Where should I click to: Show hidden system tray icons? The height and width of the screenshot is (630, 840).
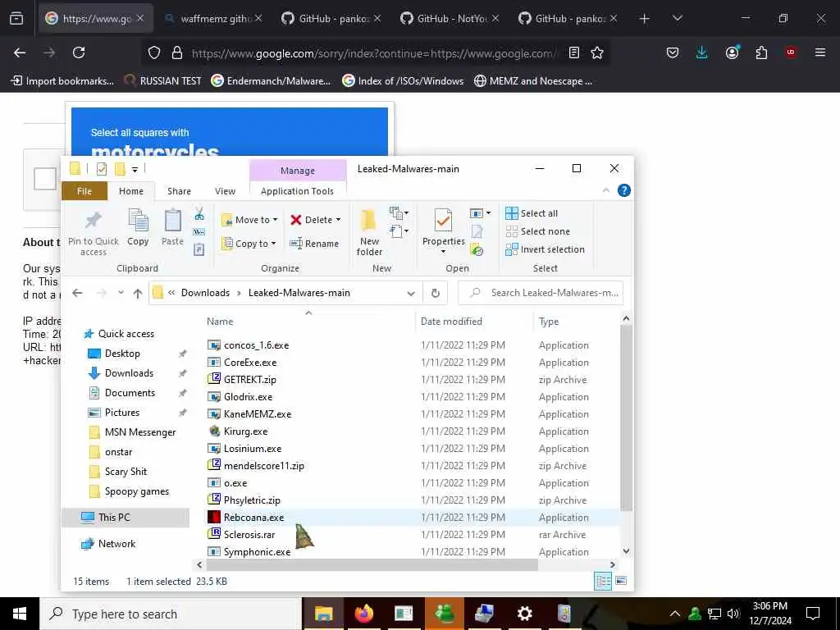pos(675,614)
